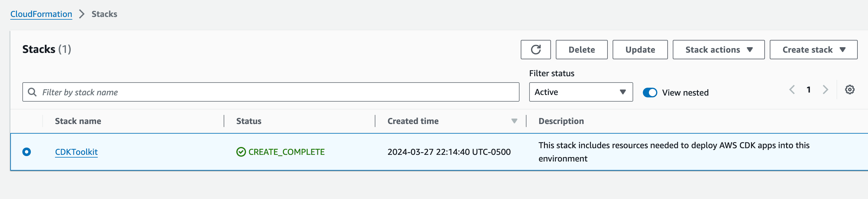Open table preferences gear icon
The image size is (868, 199).
click(x=850, y=90)
